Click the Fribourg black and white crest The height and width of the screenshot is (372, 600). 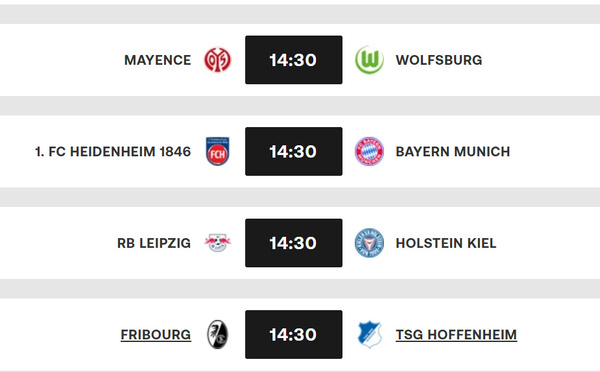(x=217, y=334)
